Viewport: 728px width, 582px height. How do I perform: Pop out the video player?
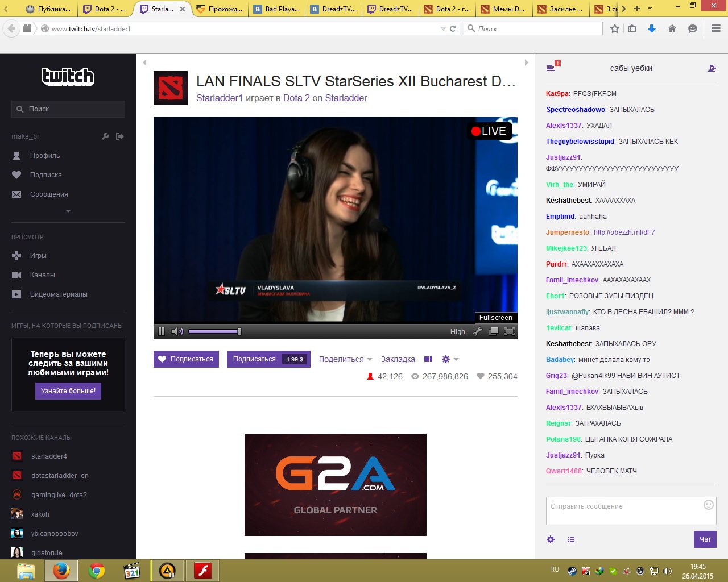(493, 331)
